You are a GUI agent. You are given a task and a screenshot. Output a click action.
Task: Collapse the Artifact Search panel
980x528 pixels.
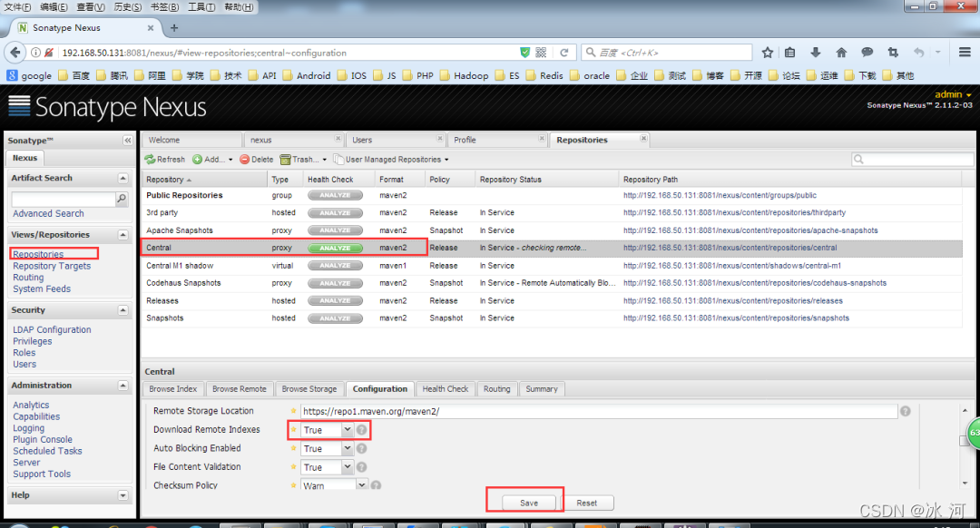pos(123,178)
